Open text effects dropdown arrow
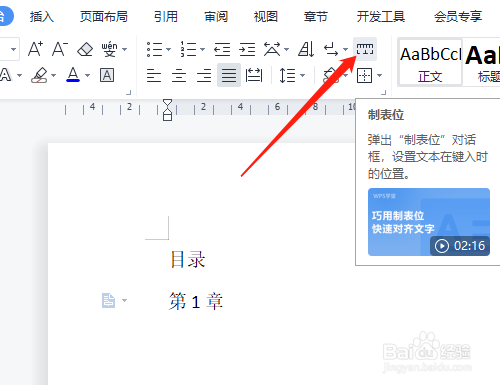This screenshot has height=385, width=500. click(19, 75)
